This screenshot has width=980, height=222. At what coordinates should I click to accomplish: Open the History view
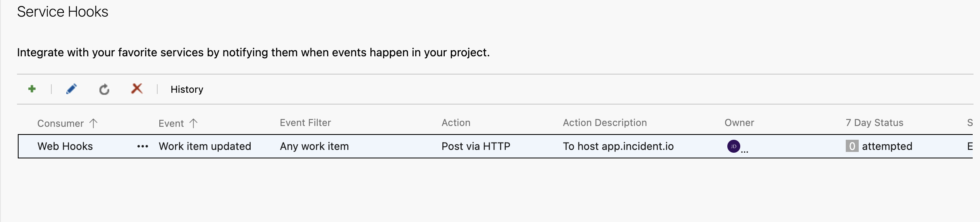187,89
